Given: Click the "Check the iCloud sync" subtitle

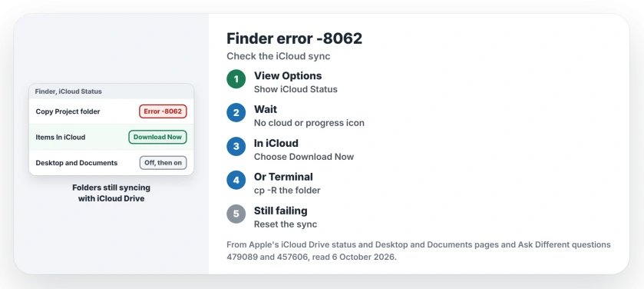Looking at the screenshot, I should [279, 56].
